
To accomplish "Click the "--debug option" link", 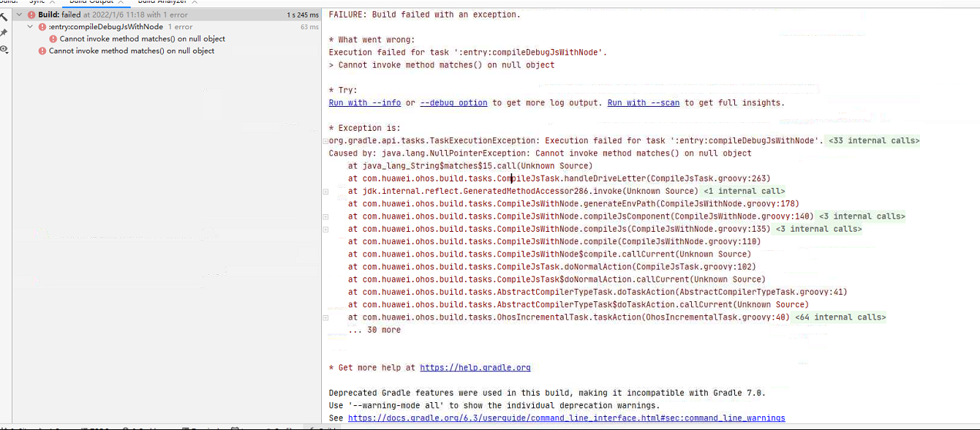I will coord(453,102).
